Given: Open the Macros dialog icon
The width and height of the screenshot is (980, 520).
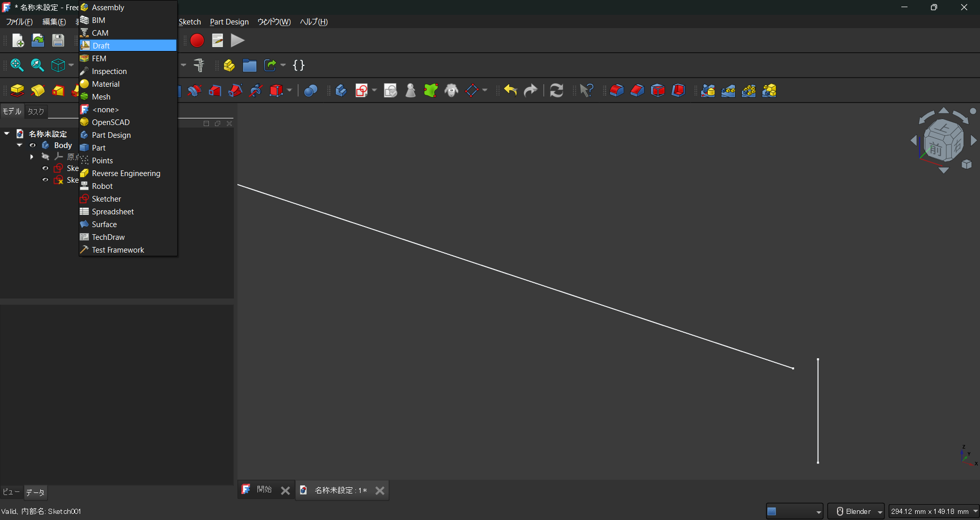Looking at the screenshot, I should click(x=218, y=40).
